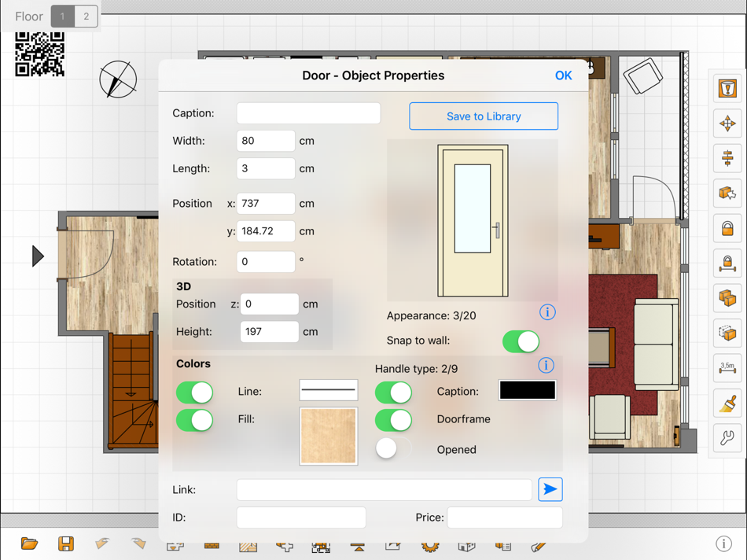Click the tilted armchair on the floor plan

pos(643,76)
